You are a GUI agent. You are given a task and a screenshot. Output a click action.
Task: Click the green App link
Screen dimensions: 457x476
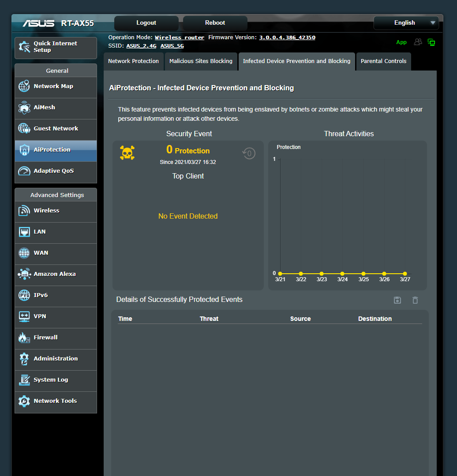pos(401,42)
